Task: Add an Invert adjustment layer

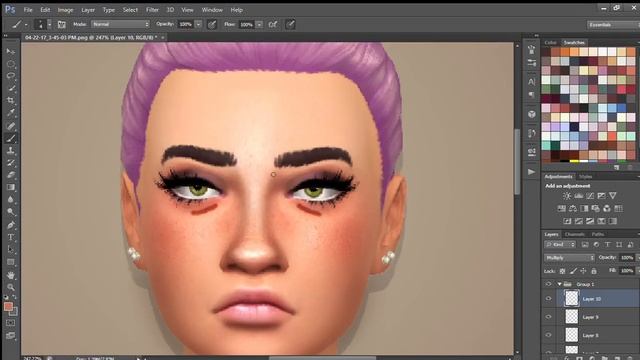Action: pos(567,221)
